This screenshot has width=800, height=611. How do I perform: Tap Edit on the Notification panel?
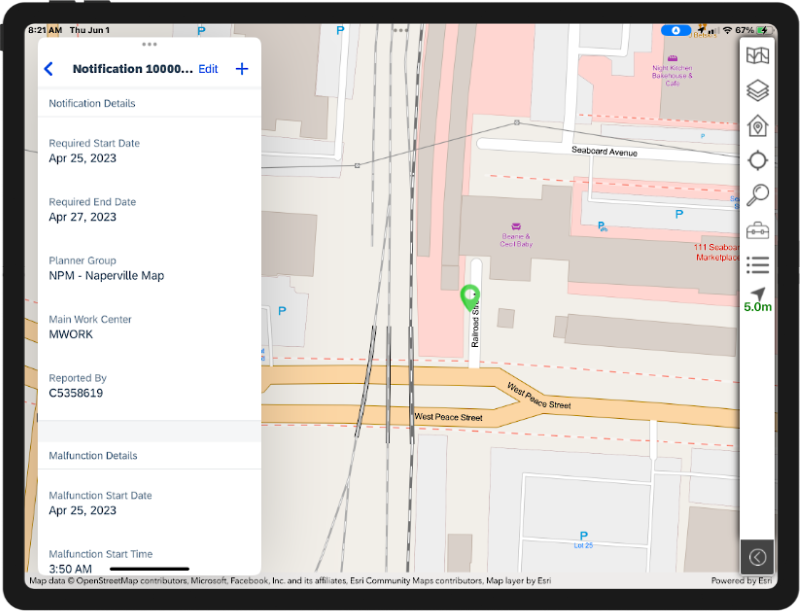(x=208, y=69)
